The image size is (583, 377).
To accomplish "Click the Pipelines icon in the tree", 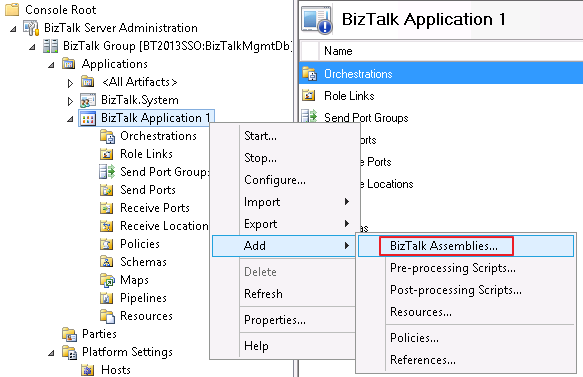I will click(107, 298).
